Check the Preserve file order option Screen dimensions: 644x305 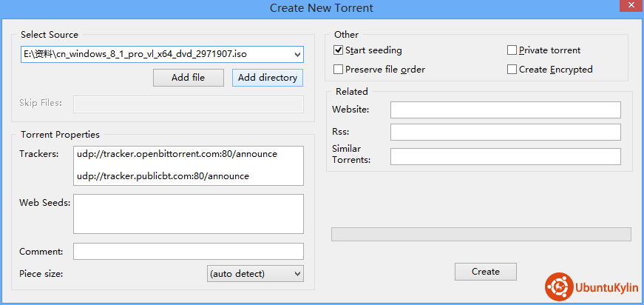pyautogui.click(x=339, y=70)
